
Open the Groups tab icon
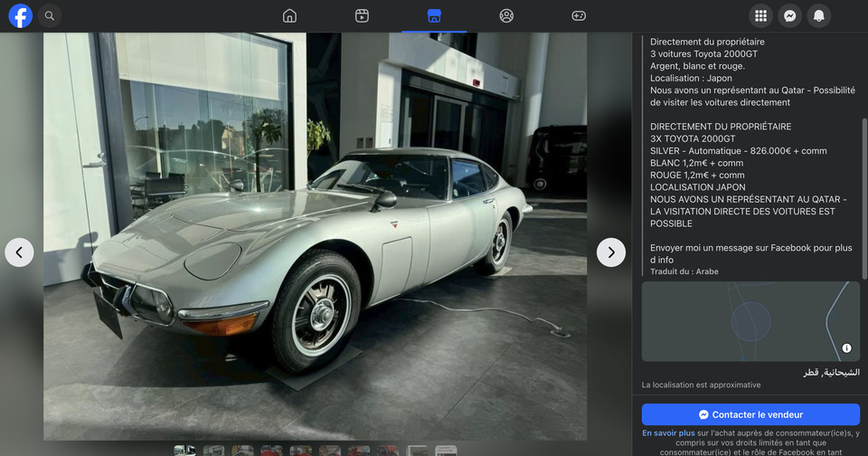(x=506, y=15)
